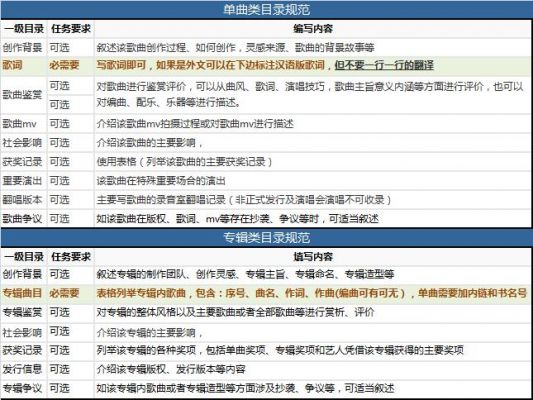The image size is (533, 400).
Task: Select 社会影响 in the 专辑类 table
Action: tap(22, 332)
